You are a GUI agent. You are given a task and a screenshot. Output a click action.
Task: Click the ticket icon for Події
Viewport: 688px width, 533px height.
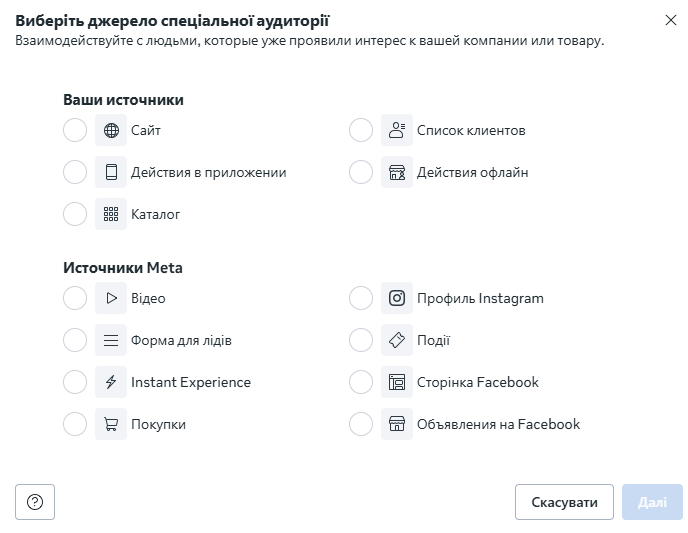pos(397,340)
